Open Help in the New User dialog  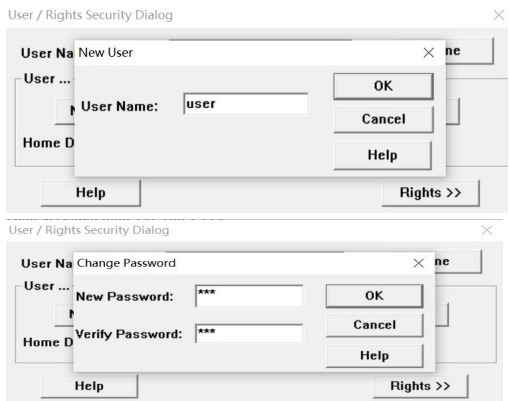[x=383, y=155]
